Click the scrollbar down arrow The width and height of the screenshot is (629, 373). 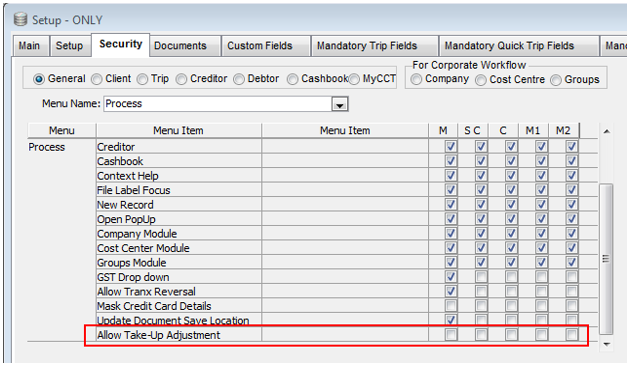click(607, 344)
